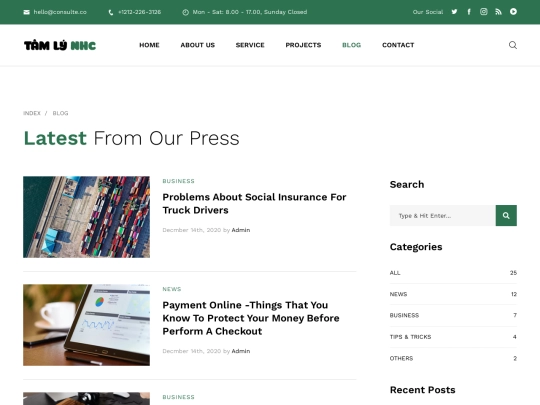Click the Type & Hit Enter search field
Screen dimensions: 540x405
tap(443, 216)
